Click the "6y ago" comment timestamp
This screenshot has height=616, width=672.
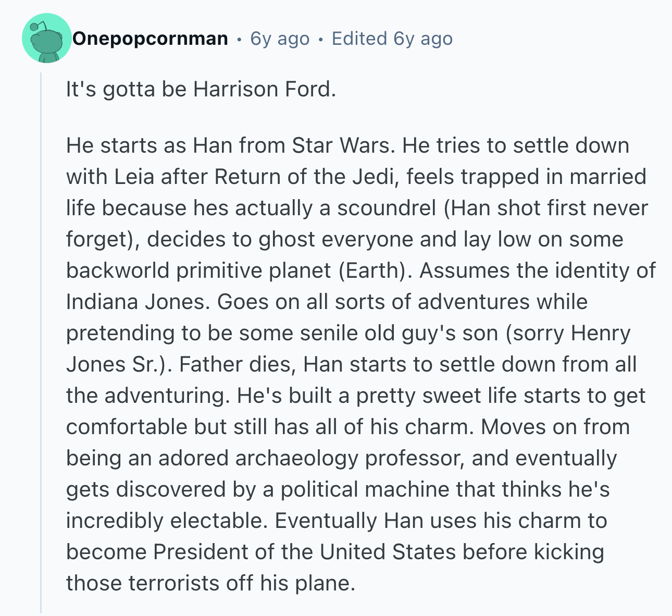tap(280, 39)
